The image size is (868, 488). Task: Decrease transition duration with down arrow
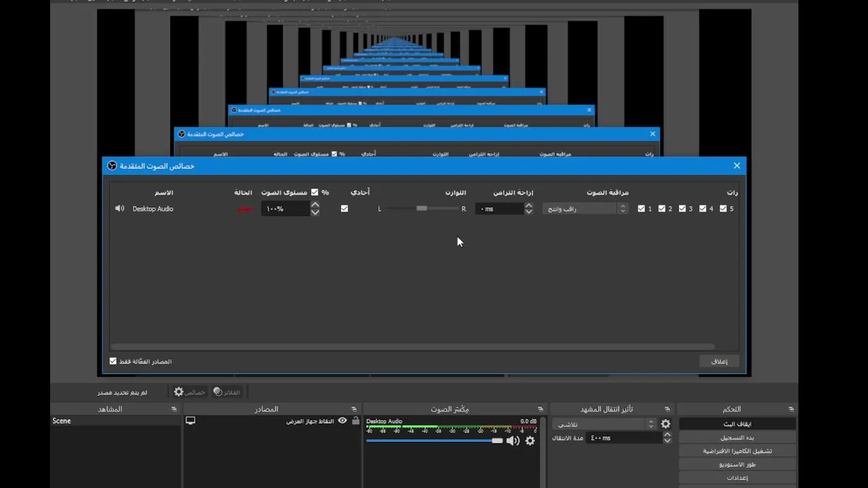point(667,441)
